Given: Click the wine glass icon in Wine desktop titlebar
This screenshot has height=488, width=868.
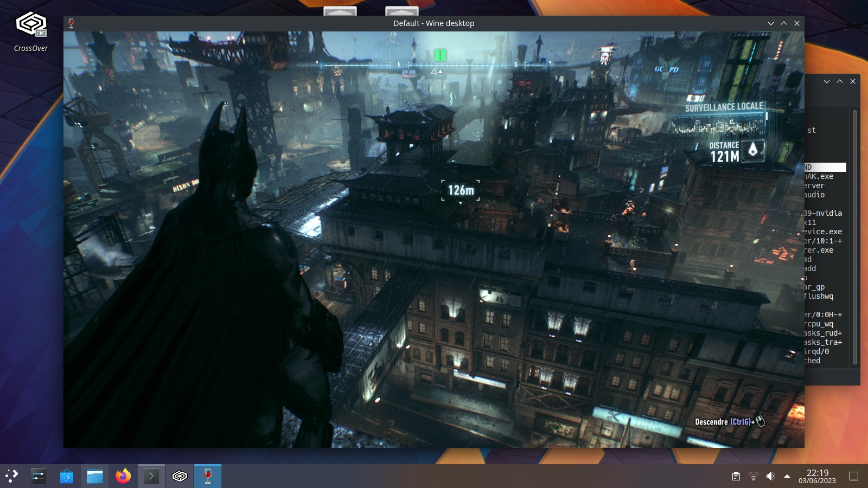Looking at the screenshot, I should tap(71, 23).
